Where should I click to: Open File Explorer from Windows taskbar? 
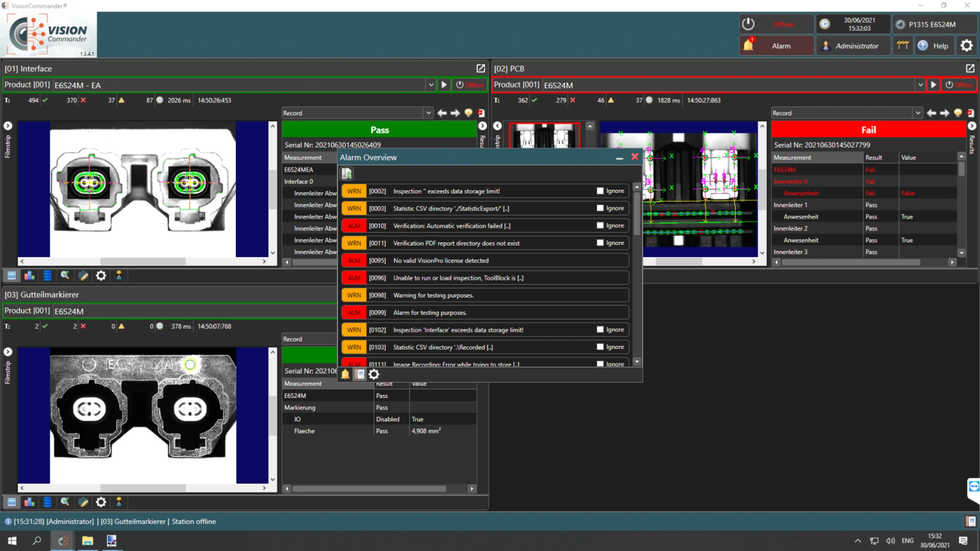[x=88, y=540]
